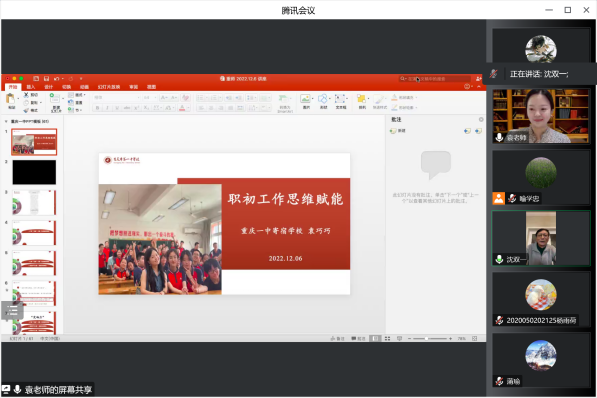Open the Review (审阅) ribbon tab

pyautogui.click(x=133, y=87)
